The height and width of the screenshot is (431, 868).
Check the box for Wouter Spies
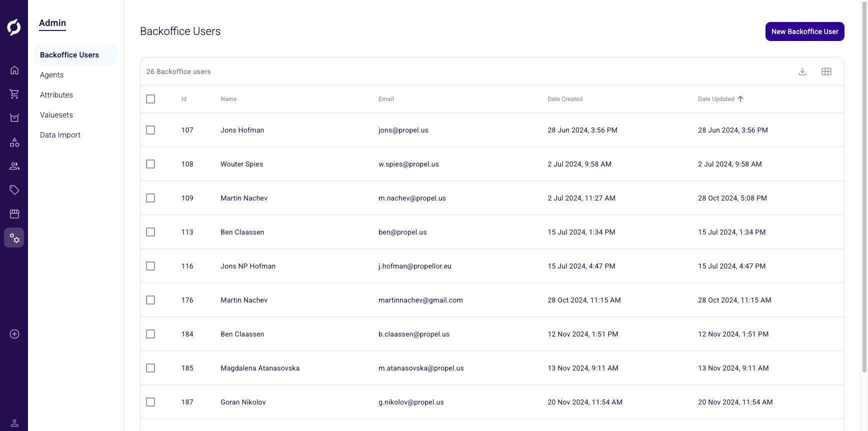pyautogui.click(x=150, y=164)
